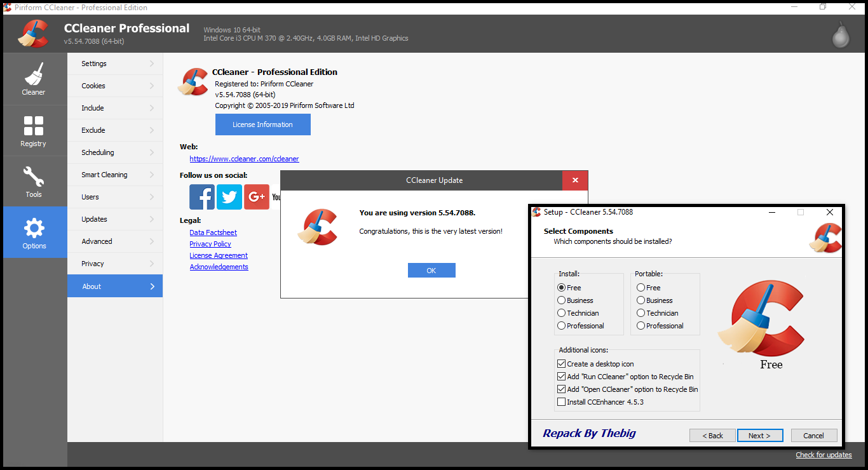Image resolution: width=868 pixels, height=470 pixels.
Task: Select Install Business radio option
Action: tap(561, 300)
